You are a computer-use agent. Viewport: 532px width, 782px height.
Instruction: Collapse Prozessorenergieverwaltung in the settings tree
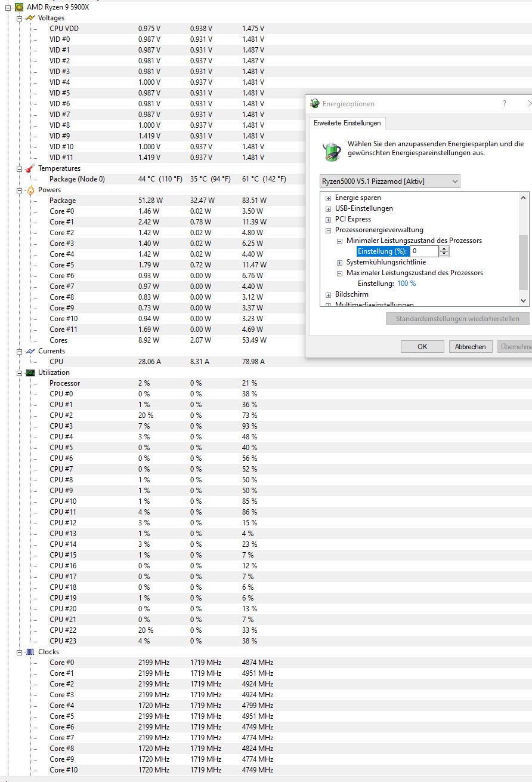point(328,230)
